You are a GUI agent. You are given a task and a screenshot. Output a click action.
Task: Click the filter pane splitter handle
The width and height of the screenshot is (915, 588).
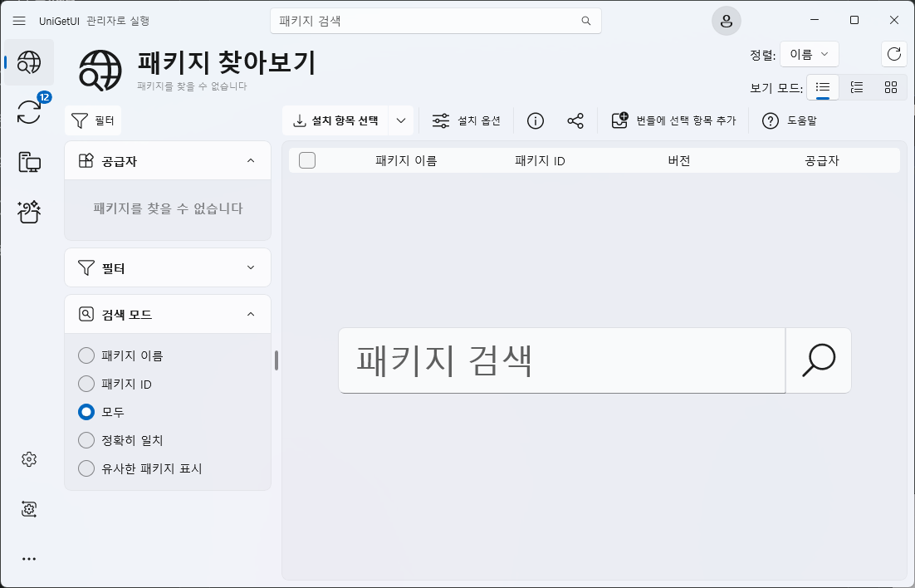(x=276, y=360)
